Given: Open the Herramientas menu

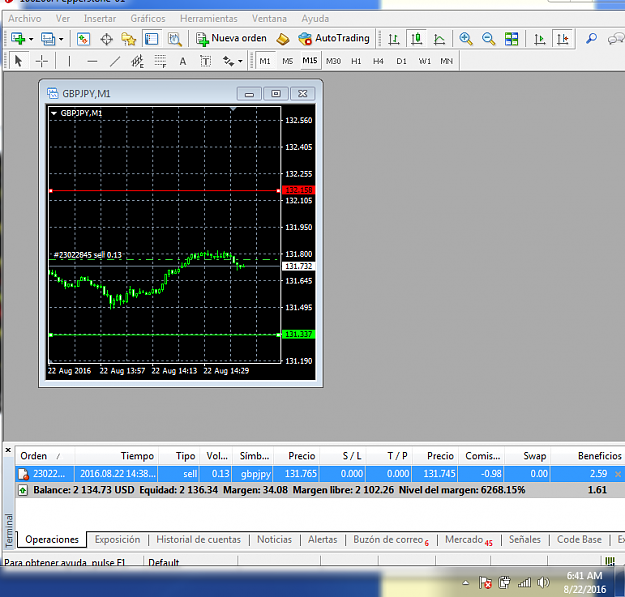Looking at the screenshot, I should click(x=208, y=19).
